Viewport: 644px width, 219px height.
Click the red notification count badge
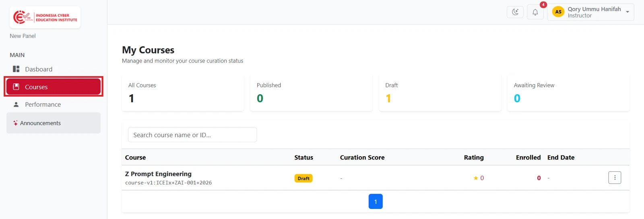[543, 5]
